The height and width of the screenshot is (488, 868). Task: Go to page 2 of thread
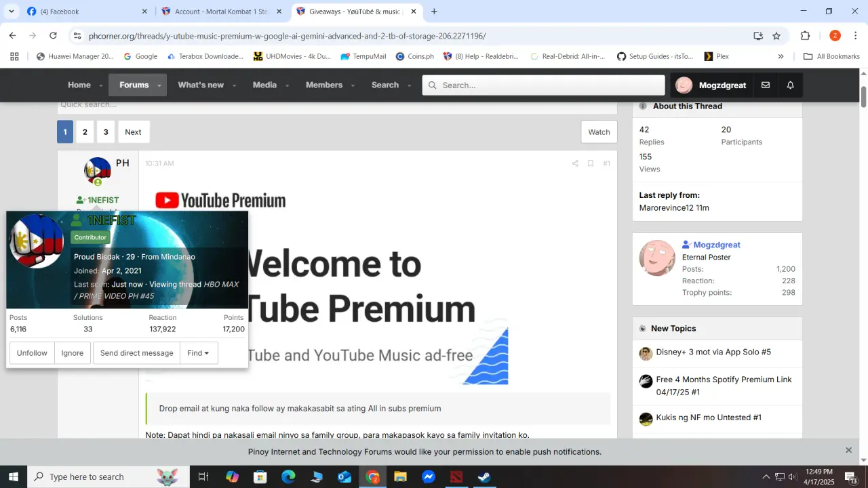[85, 132]
